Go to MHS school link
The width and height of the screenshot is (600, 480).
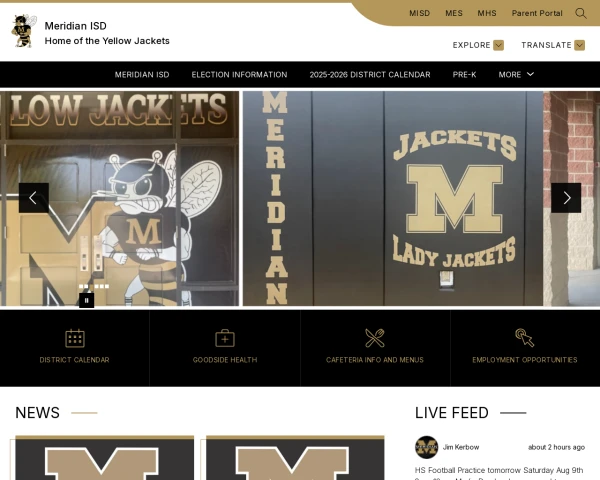click(x=487, y=13)
